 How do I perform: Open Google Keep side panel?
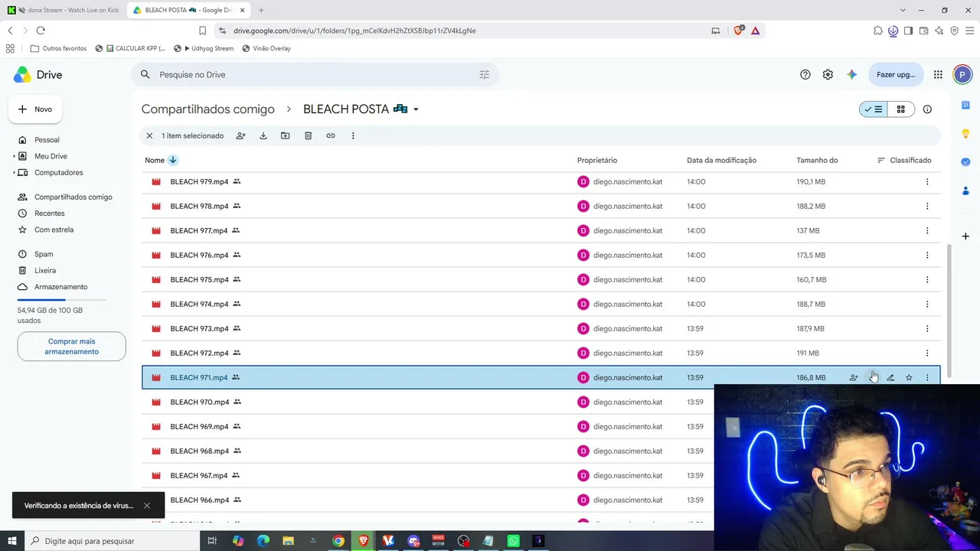965,133
